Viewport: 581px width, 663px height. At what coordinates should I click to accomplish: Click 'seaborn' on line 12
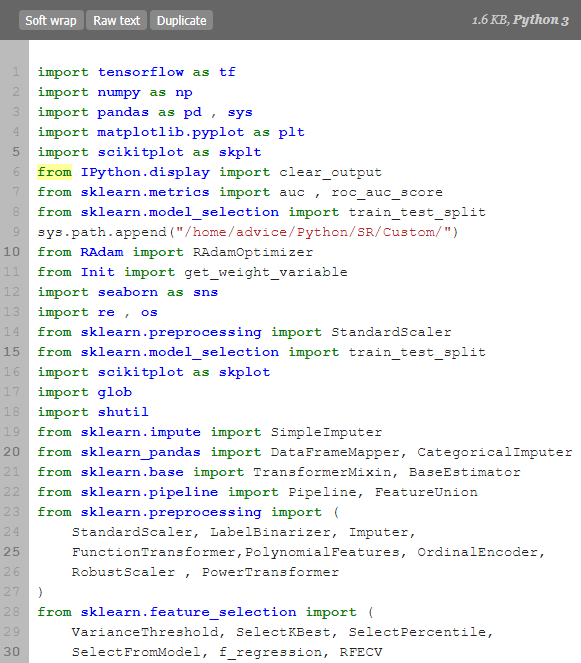coord(128,292)
